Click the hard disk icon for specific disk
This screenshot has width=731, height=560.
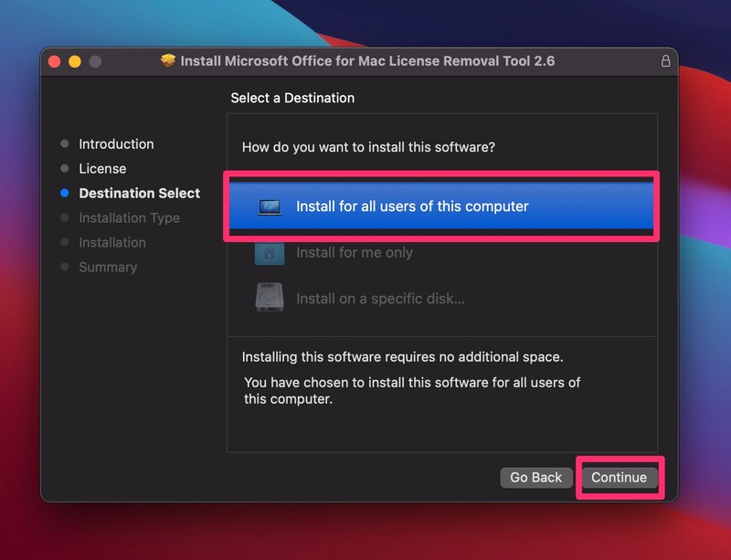[x=270, y=299]
